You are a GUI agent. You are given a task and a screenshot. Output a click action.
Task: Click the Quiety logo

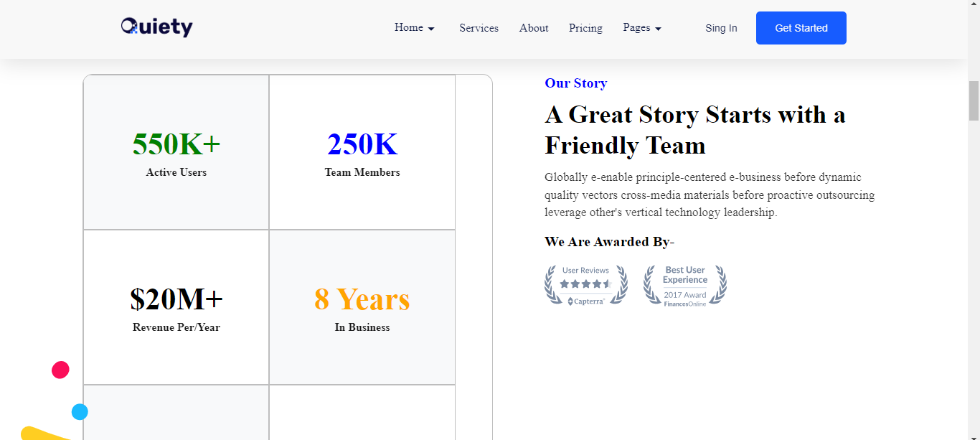156,27
